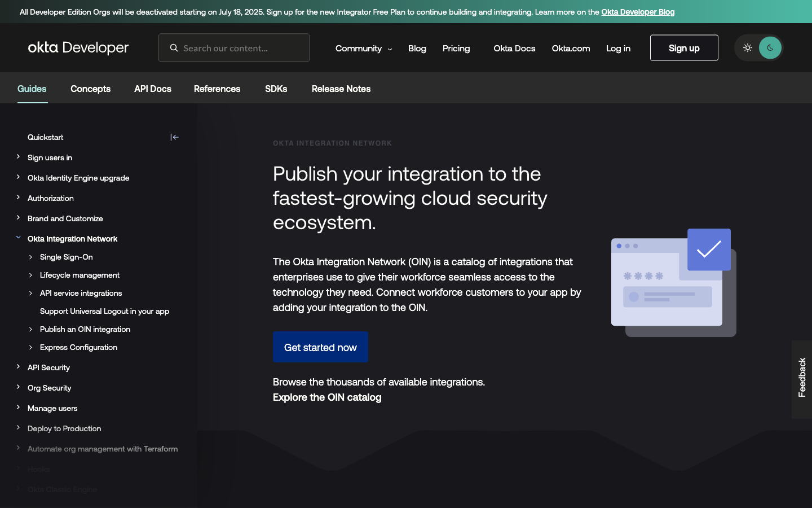Select dark theme moon icon
Screen dimensions: 812x508
pos(770,48)
